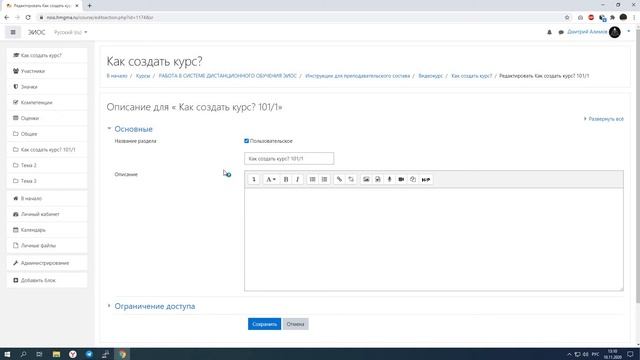Open the Windows Start menu

coord(7,354)
